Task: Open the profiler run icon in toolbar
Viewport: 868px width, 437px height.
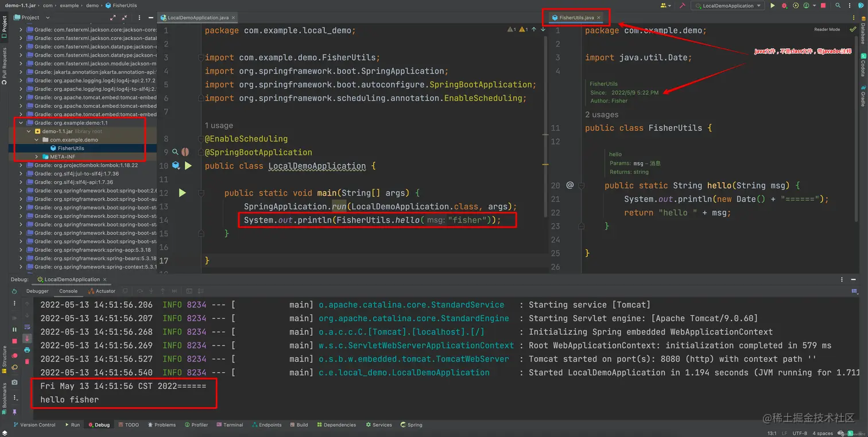Action: [806, 6]
